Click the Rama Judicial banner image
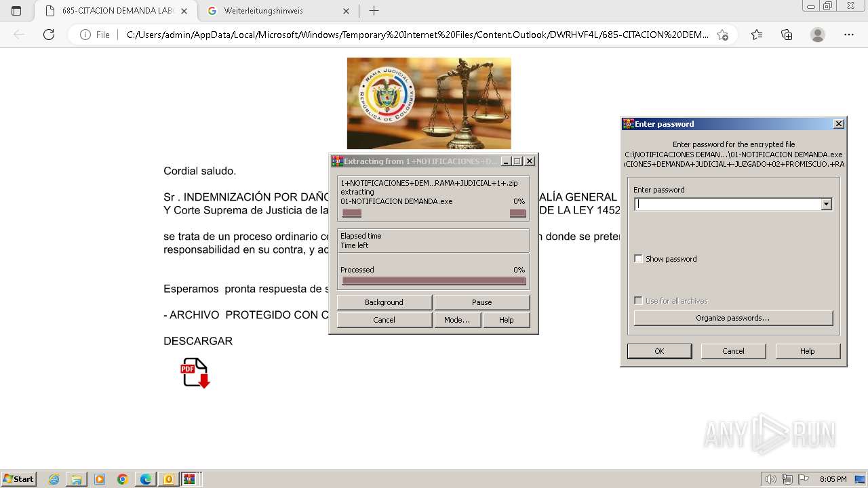This screenshot has width=868, height=488. pos(429,103)
